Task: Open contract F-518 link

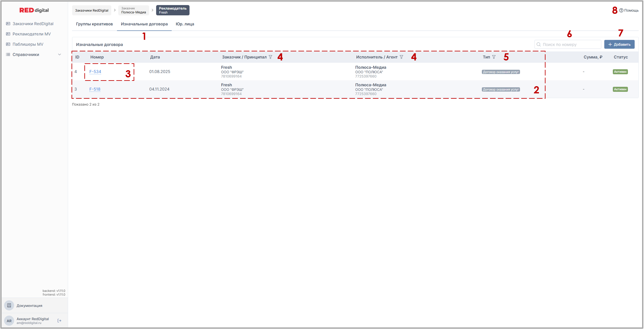Action: click(95, 89)
